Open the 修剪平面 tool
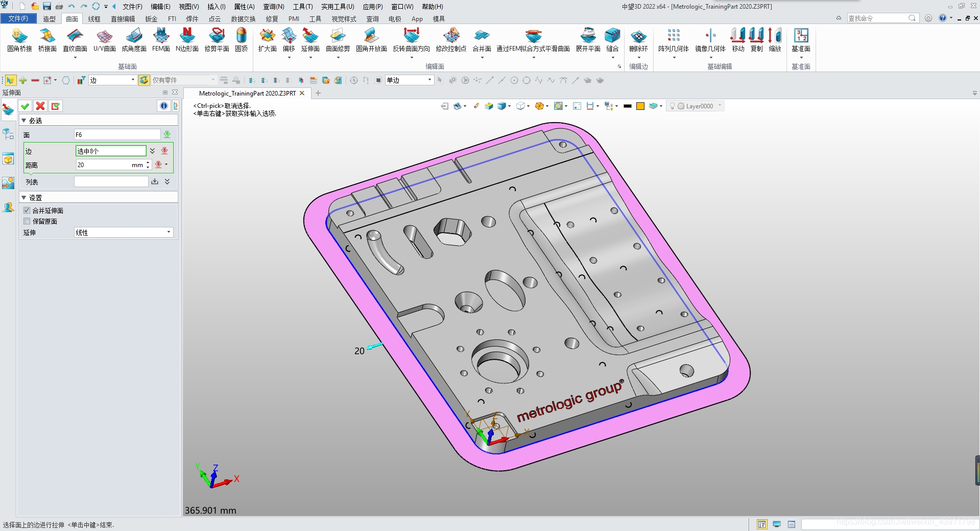Image resolution: width=980 pixels, height=531 pixels. point(217,40)
